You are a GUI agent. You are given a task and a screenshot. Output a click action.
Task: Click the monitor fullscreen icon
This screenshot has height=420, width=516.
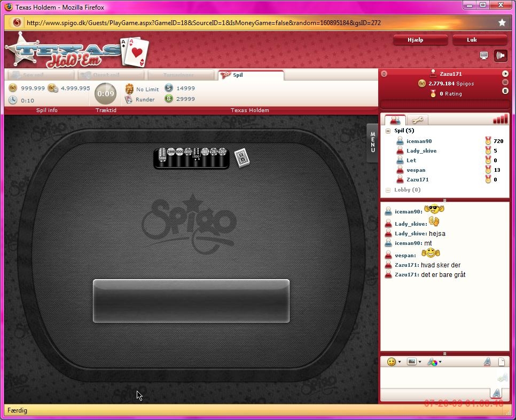pos(484,56)
